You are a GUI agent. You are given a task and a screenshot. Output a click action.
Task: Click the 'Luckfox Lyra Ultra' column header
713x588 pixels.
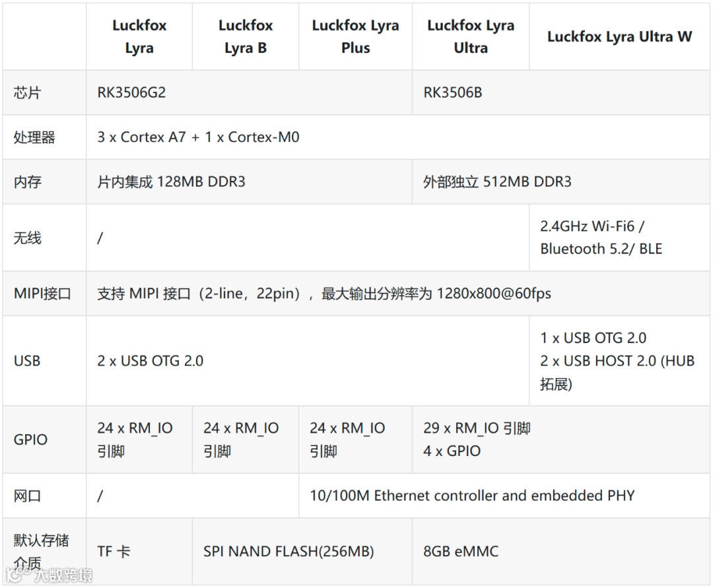click(471, 36)
